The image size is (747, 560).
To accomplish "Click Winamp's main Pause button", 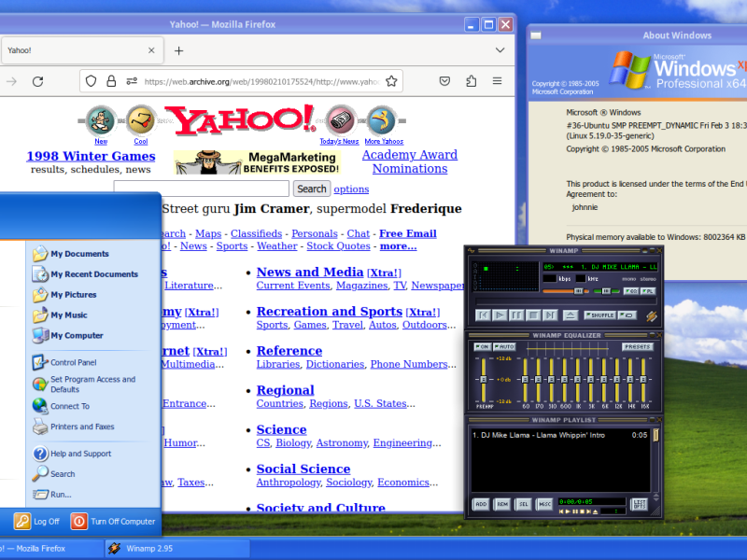I will 516,315.
